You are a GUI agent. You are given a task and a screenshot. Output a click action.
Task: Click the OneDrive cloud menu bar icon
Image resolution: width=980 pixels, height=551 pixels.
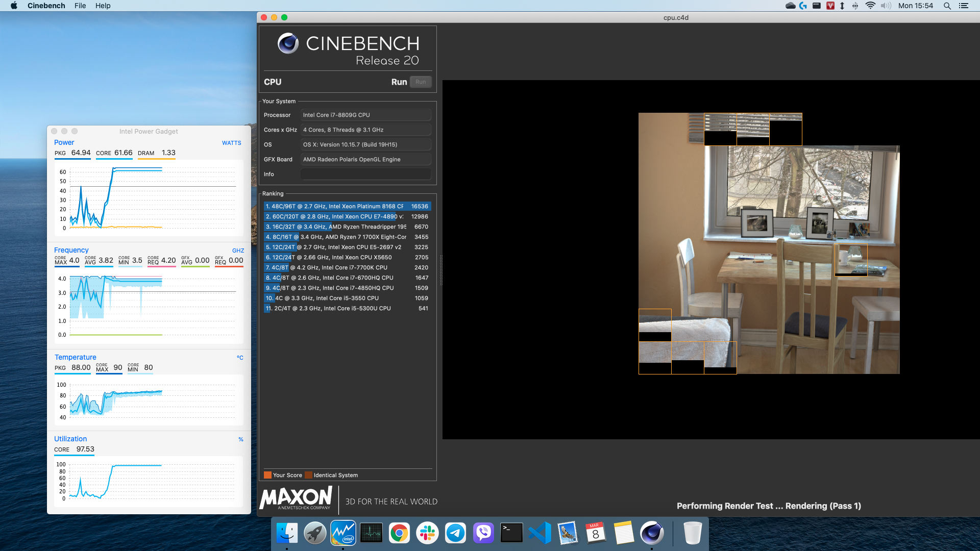(x=790, y=6)
